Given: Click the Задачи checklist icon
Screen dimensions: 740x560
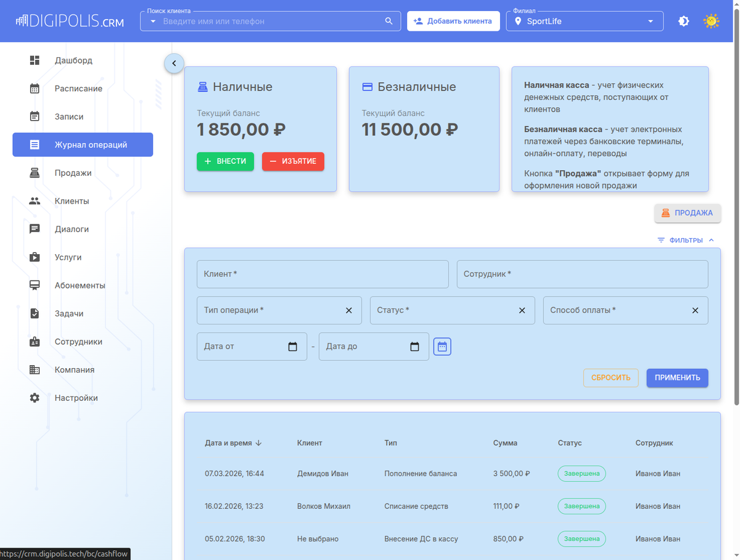Looking at the screenshot, I should pyautogui.click(x=35, y=313).
